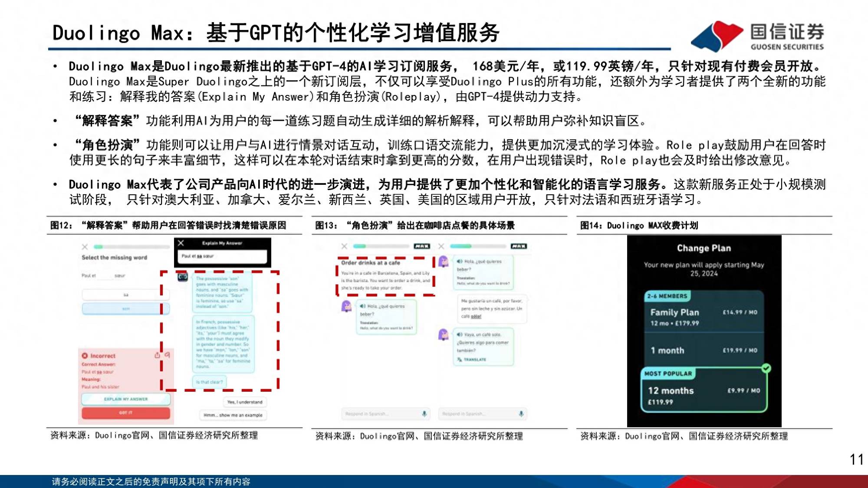The image size is (868, 488).
Task: Click page number 11
Action: [856, 459]
